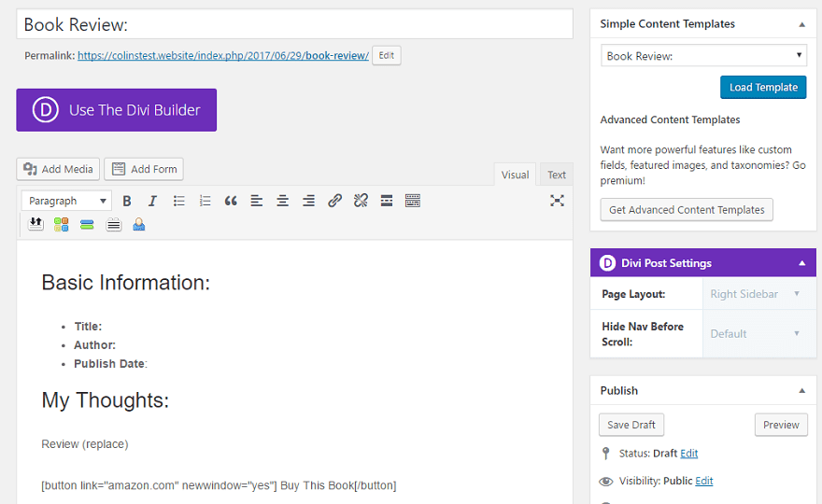Insert the Read More tag
The width and height of the screenshot is (822, 504).
pos(387,201)
